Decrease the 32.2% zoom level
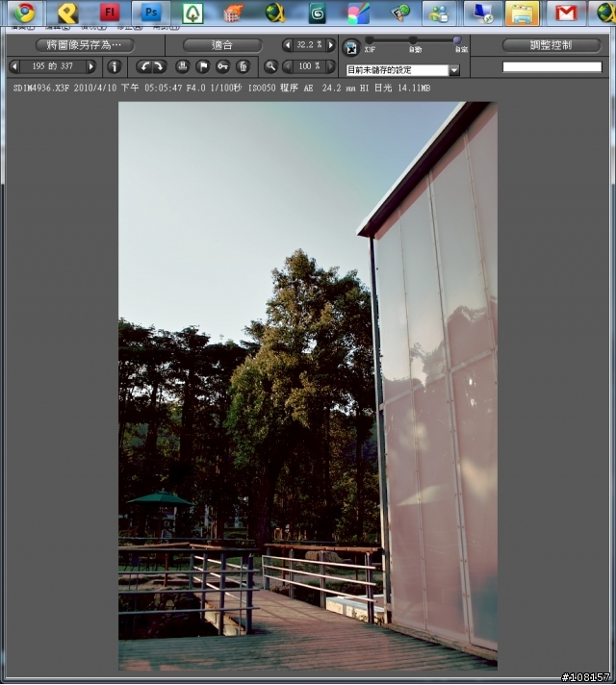This screenshot has width=616, height=685. point(287,45)
